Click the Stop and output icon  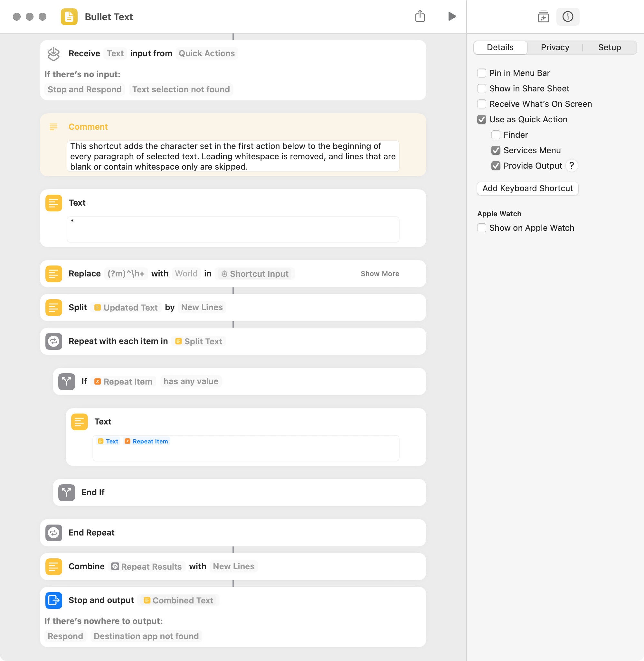53,600
